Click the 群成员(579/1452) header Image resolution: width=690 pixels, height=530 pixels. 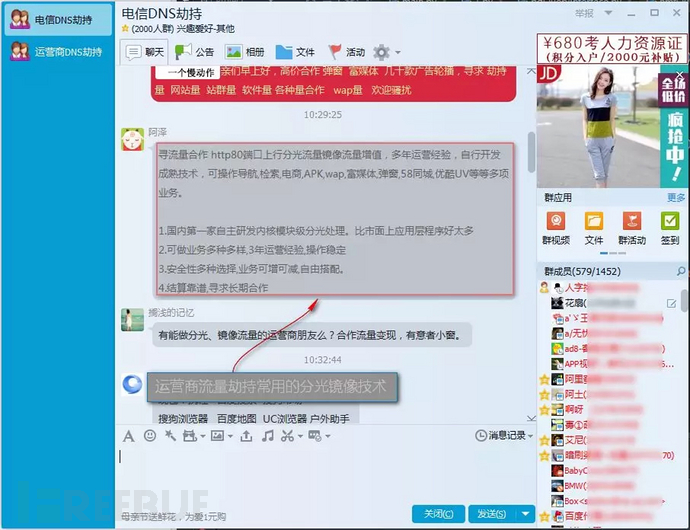pyautogui.click(x=582, y=271)
